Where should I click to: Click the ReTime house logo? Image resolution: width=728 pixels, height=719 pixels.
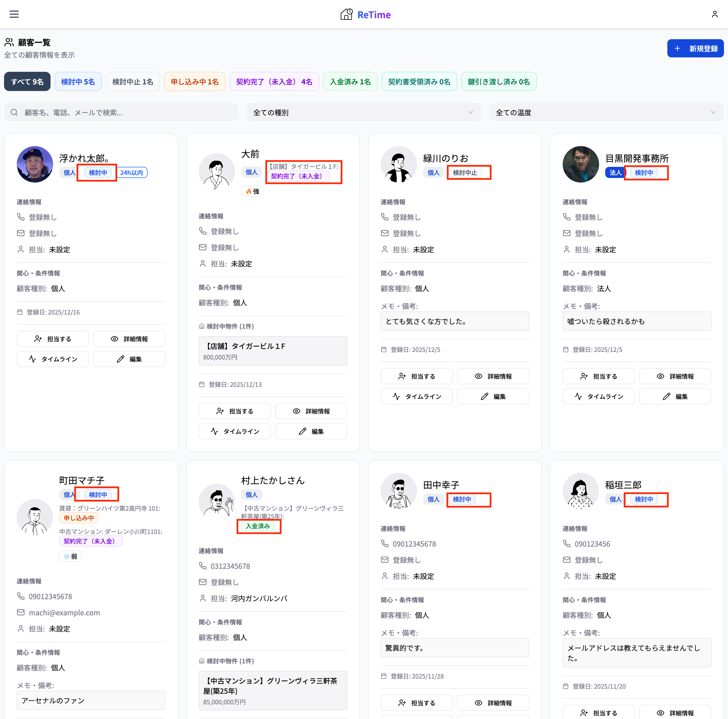point(346,14)
